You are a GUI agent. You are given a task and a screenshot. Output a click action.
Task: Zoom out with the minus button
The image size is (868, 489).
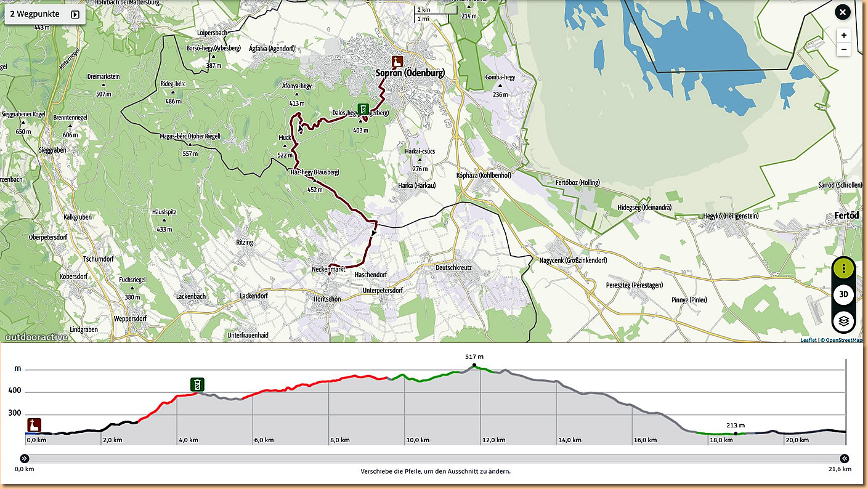pyautogui.click(x=843, y=50)
